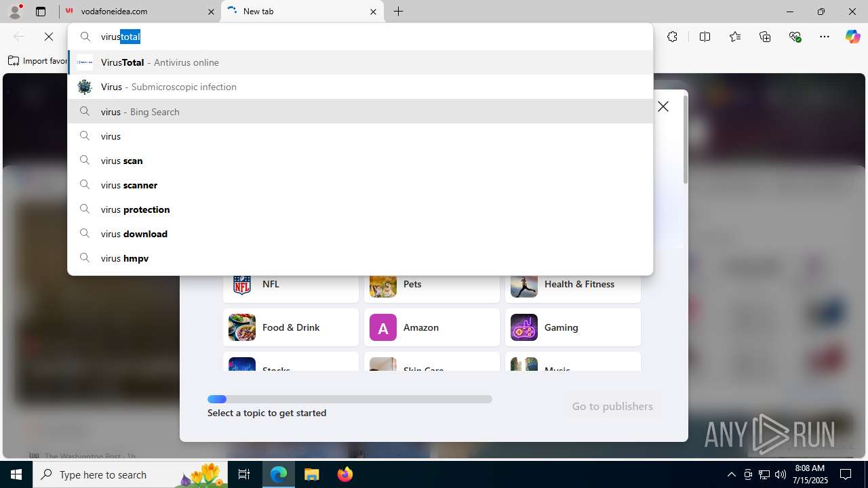This screenshot has width=868, height=488.
Task: Select the Amazon topic card
Action: point(432,327)
